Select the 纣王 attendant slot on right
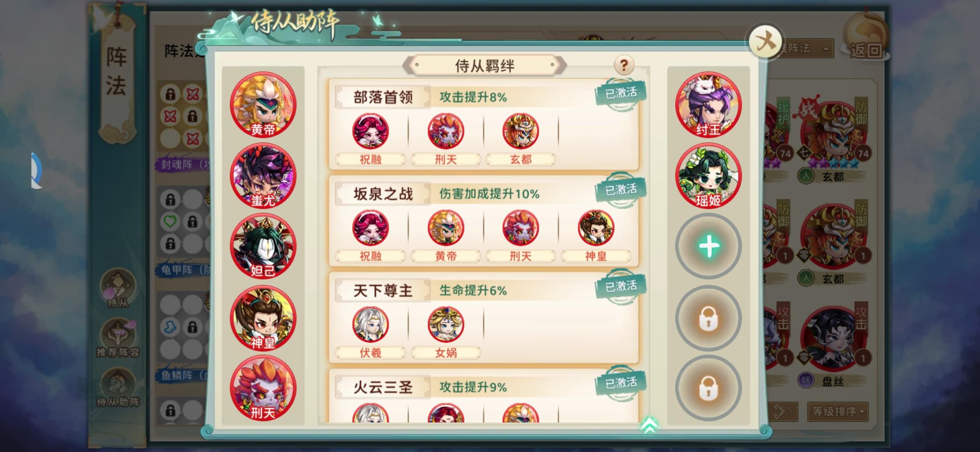Viewport: 980px width, 452px height. pyautogui.click(x=708, y=105)
